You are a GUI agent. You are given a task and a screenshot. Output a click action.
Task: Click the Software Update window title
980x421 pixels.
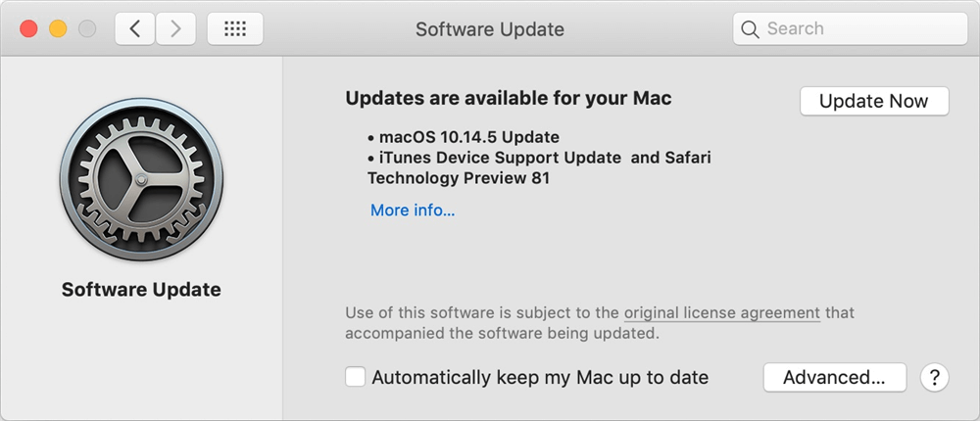[x=489, y=29]
